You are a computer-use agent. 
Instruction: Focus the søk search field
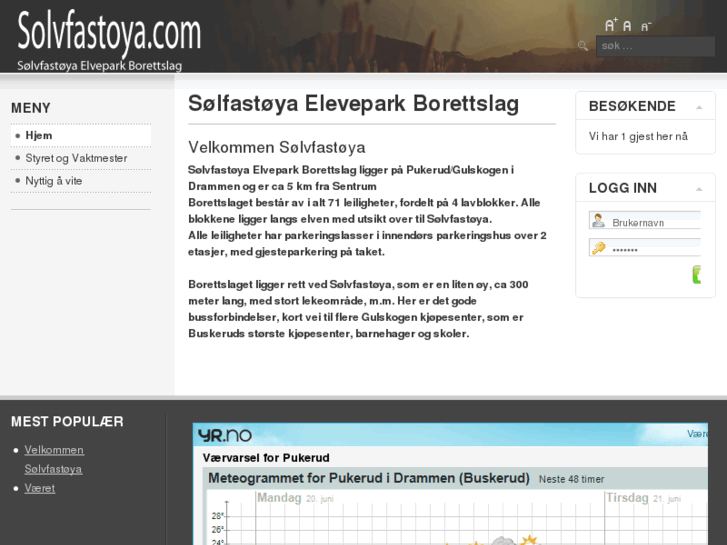[655, 46]
